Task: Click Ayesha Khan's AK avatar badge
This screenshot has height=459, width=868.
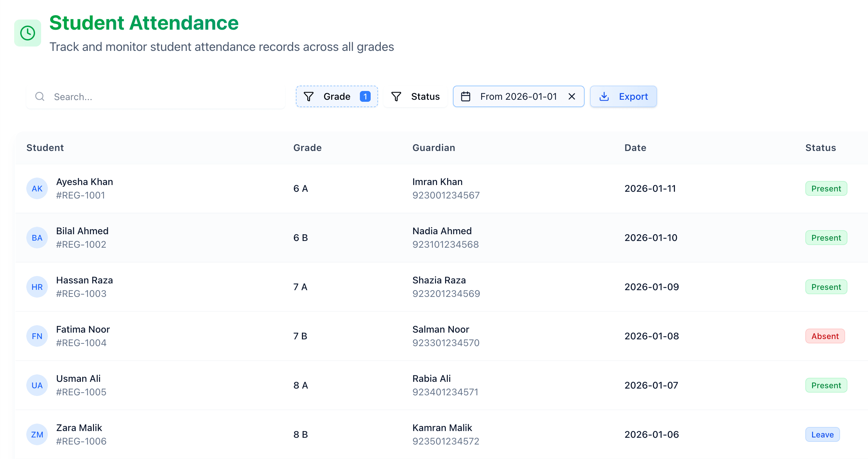Action: [x=37, y=188]
